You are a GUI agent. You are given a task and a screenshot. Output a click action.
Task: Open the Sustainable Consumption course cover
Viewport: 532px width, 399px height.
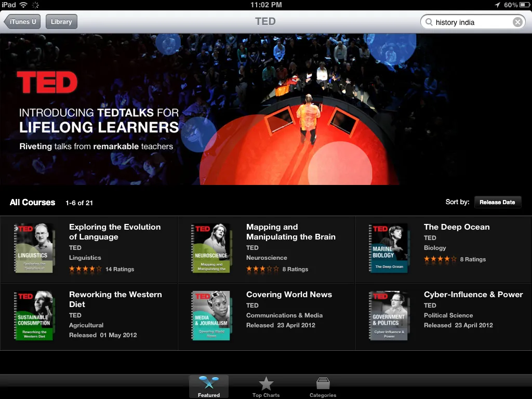(x=34, y=315)
